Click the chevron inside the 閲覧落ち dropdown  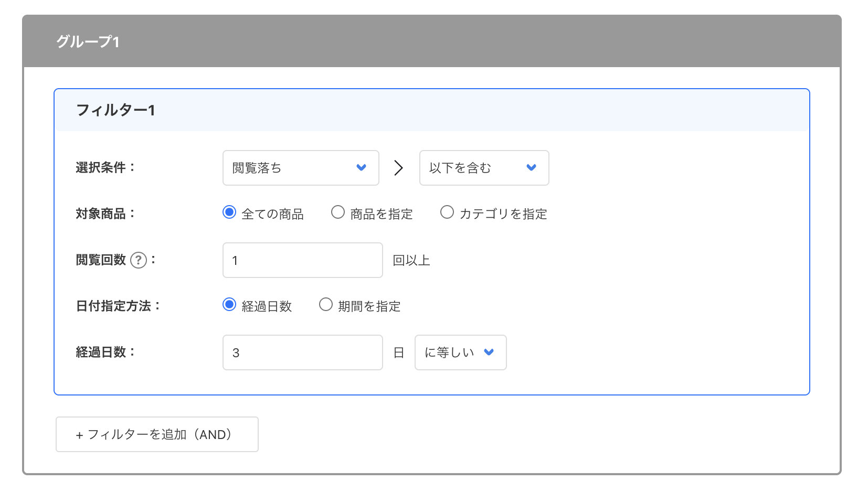pyautogui.click(x=361, y=168)
